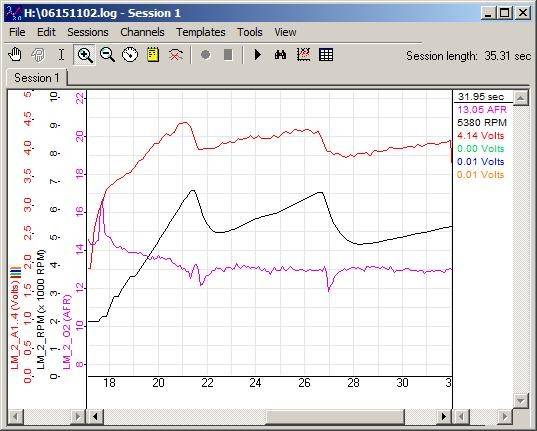This screenshot has width=537, height=431.
Task: Click the 0.00 Volts green readout
Action: coord(480,149)
